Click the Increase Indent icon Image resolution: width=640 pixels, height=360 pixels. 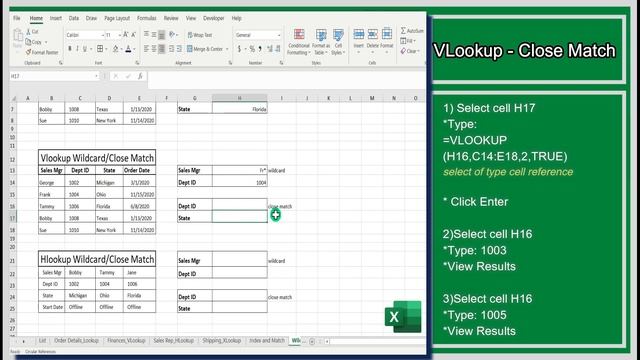point(179,49)
